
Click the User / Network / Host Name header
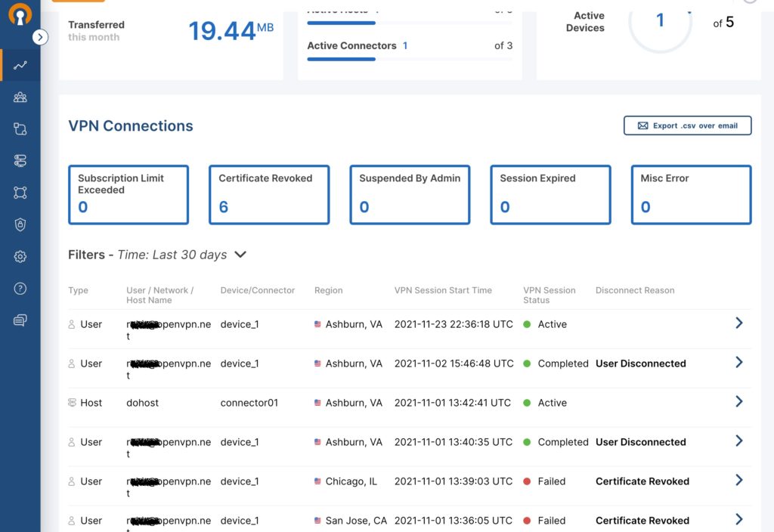pyautogui.click(x=160, y=295)
